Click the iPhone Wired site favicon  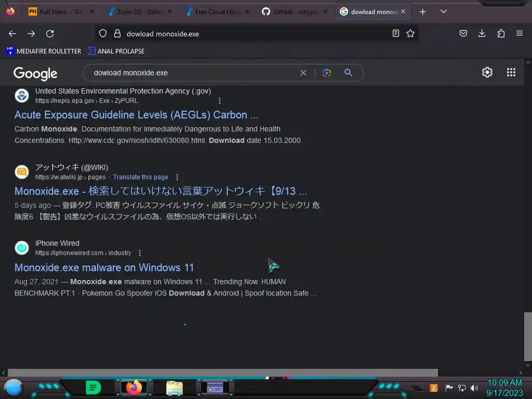click(22, 248)
